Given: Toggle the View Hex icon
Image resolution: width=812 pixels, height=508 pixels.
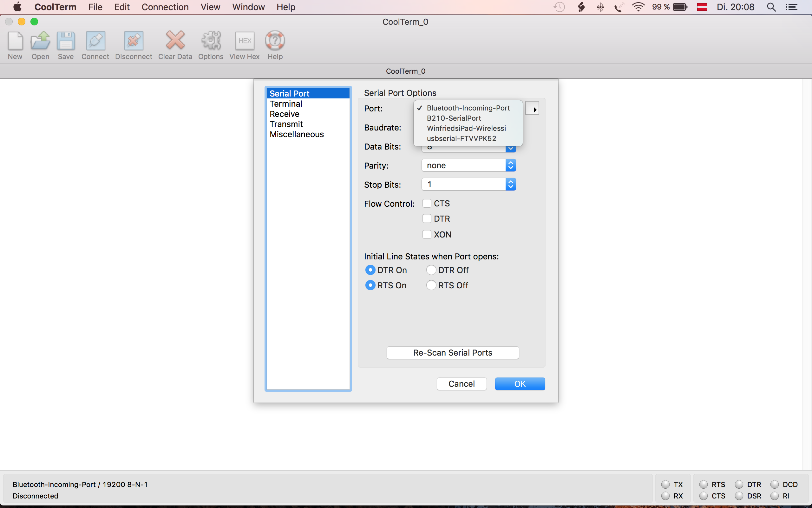Looking at the screenshot, I should (245, 41).
